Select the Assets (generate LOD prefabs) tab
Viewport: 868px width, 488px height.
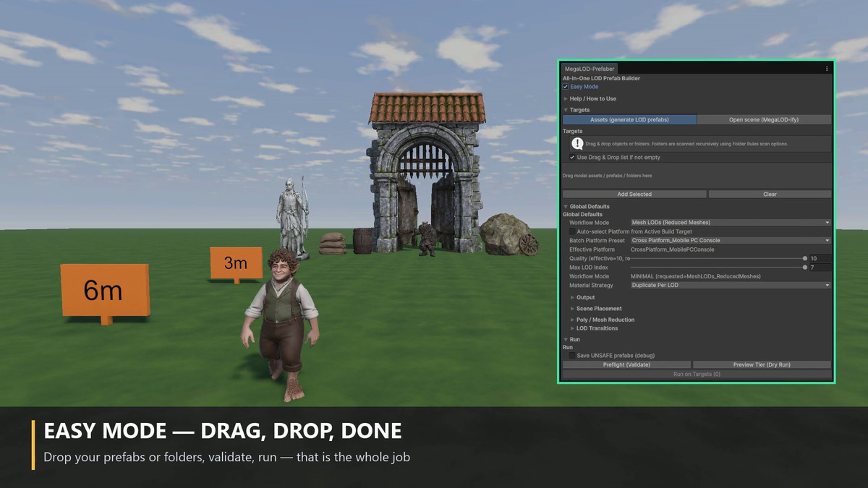629,119
